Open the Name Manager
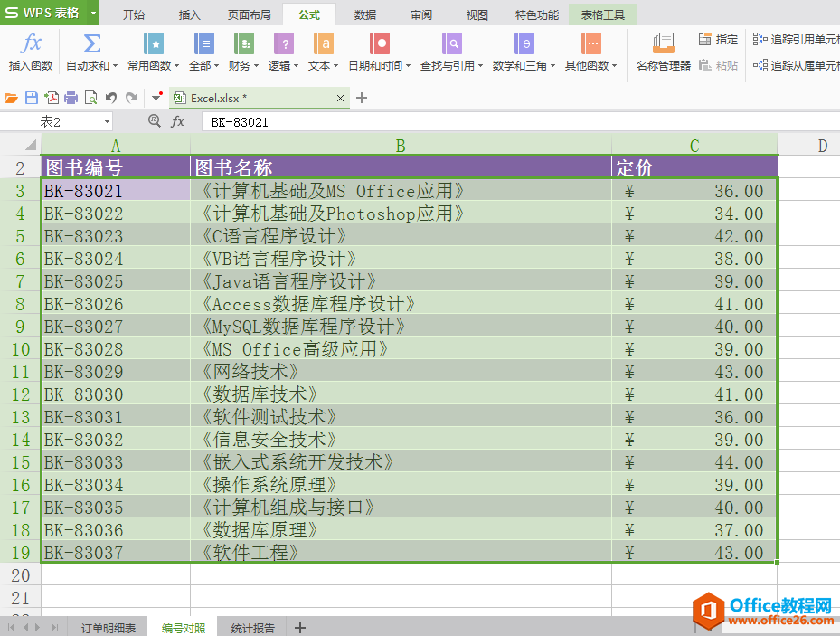The image size is (840, 636). 663,52
